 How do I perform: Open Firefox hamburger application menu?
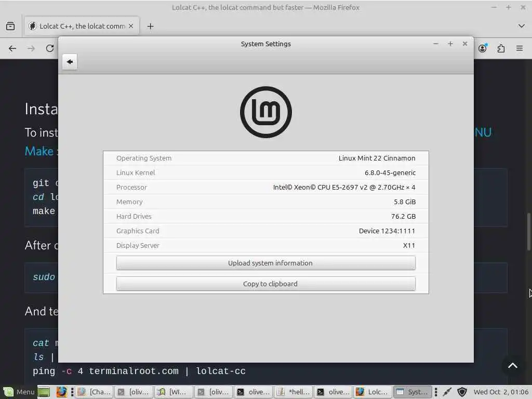(520, 48)
